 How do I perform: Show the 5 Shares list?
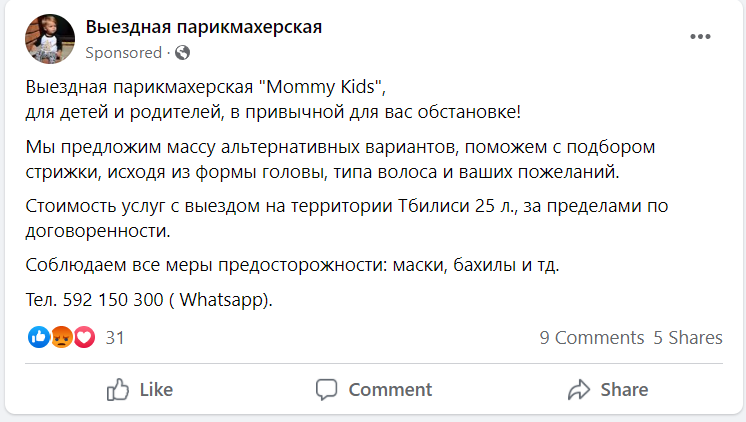click(688, 338)
